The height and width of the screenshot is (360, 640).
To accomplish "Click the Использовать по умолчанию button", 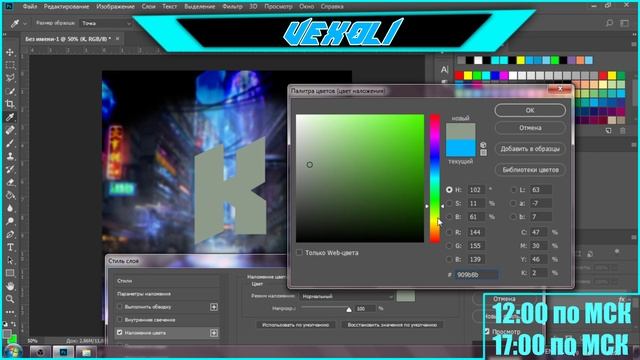I will (x=296, y=325).
